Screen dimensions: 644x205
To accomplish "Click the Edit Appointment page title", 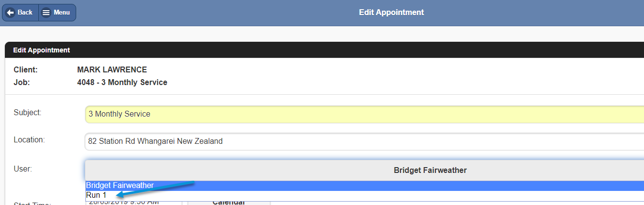I will 391,13.
